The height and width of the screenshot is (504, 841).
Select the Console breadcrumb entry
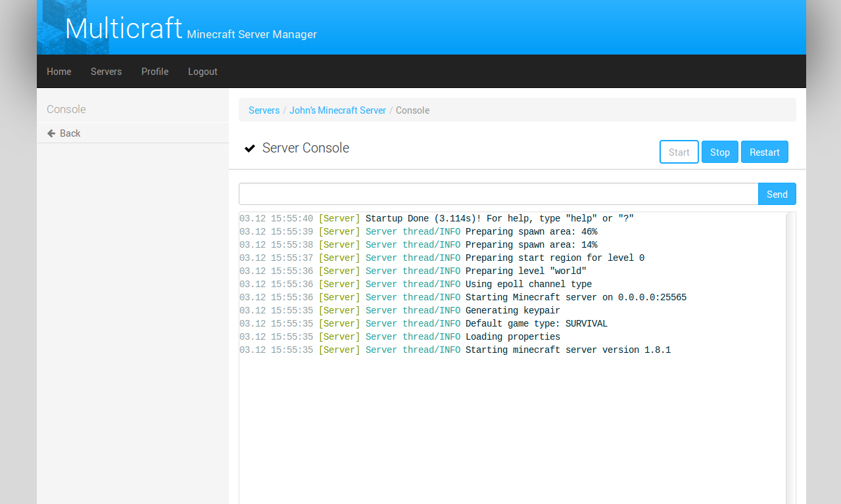pyautogui.click(x=412, y=110)
